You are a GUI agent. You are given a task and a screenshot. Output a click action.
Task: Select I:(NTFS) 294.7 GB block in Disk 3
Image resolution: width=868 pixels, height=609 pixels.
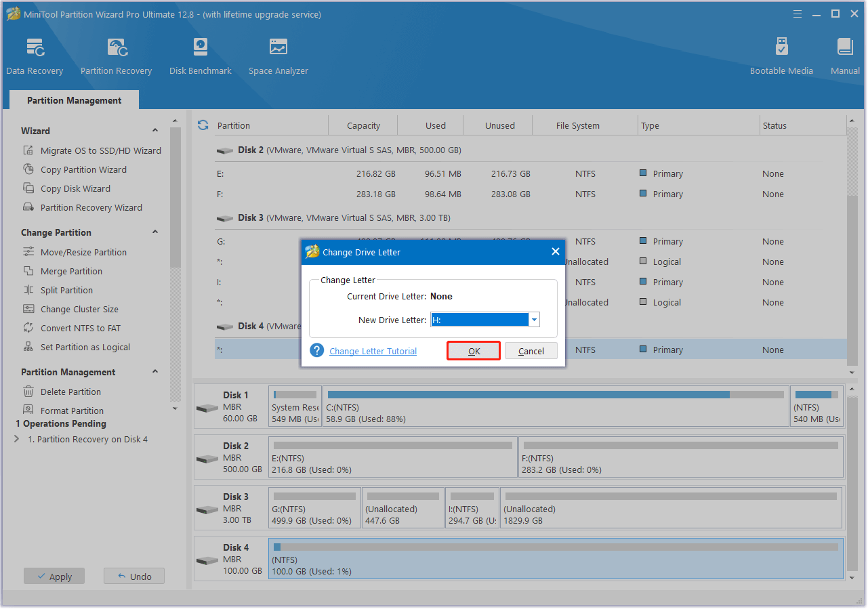pyautogui.click(x=472, y=508)
